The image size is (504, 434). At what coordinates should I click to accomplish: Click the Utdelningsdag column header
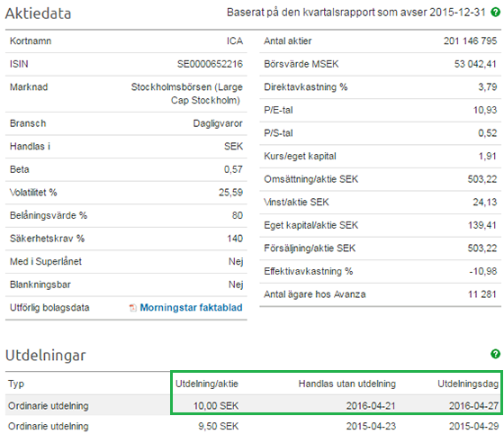[x=468, y=384]
